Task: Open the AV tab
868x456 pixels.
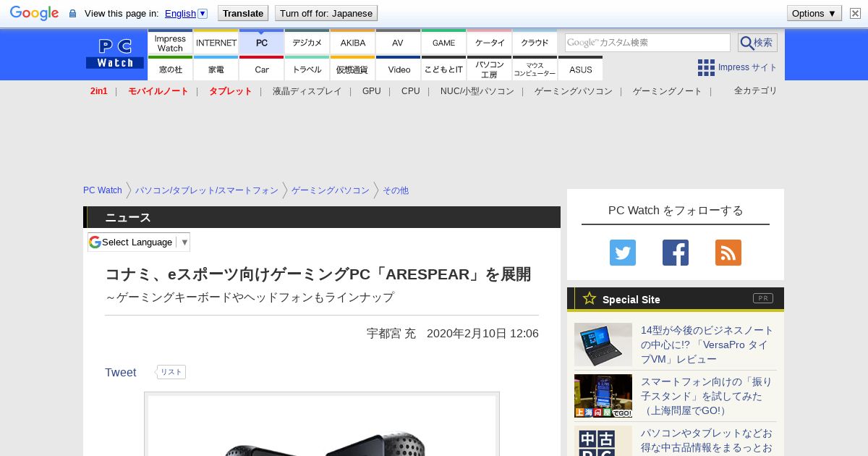Action: click(398, 43)
